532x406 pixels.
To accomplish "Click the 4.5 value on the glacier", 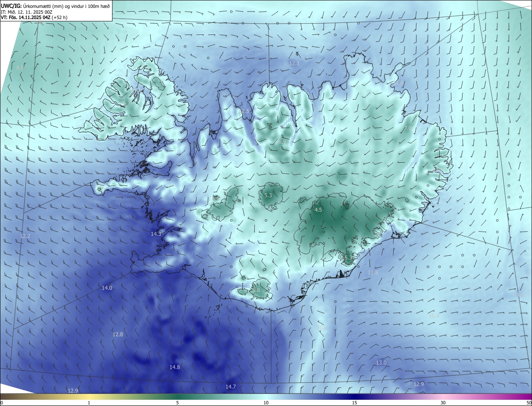I will pyautogui.click(x=318, y=210).
